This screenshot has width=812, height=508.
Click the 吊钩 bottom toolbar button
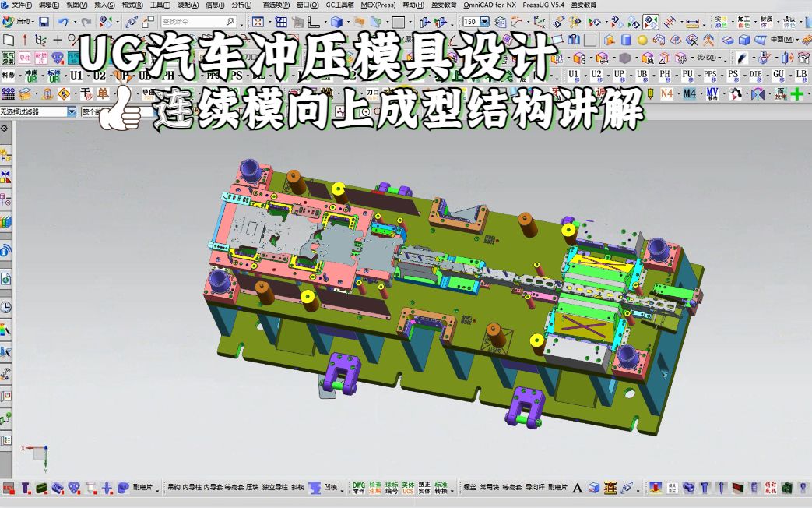point(173,487)
